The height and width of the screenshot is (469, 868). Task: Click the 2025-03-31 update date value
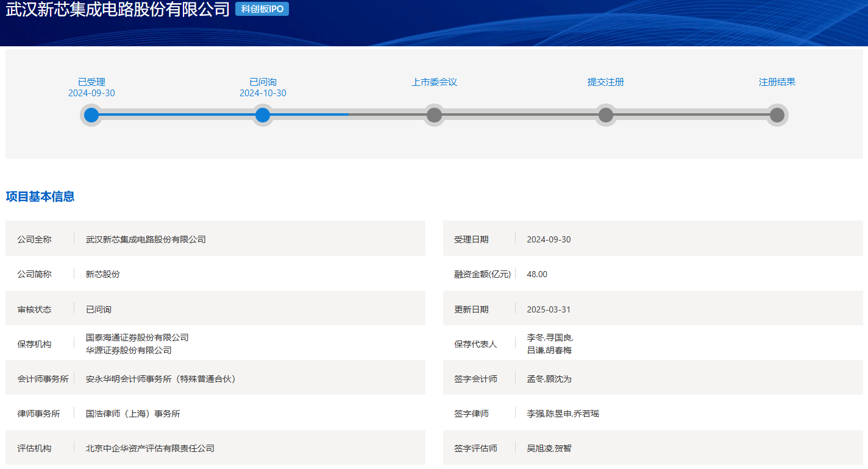[549, 309]
